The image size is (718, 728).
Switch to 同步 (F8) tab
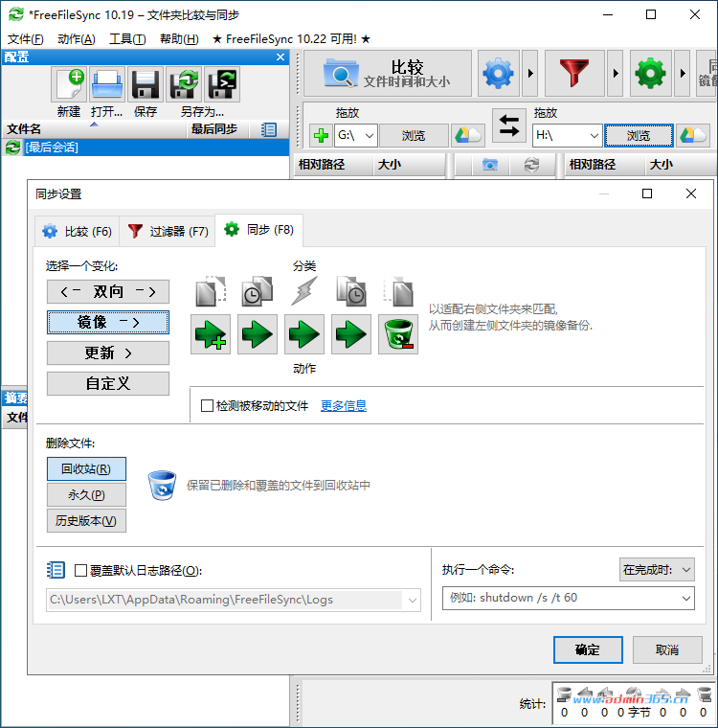click(259, 230)
